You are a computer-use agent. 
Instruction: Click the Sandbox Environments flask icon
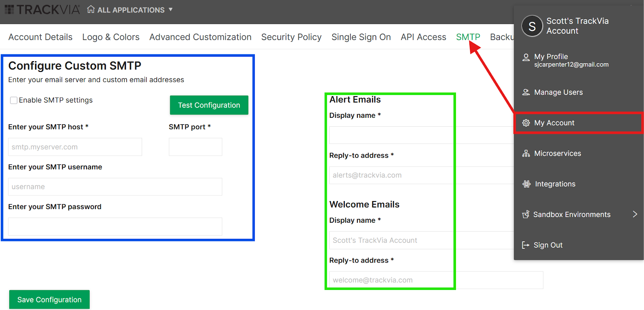coord(525,215)
